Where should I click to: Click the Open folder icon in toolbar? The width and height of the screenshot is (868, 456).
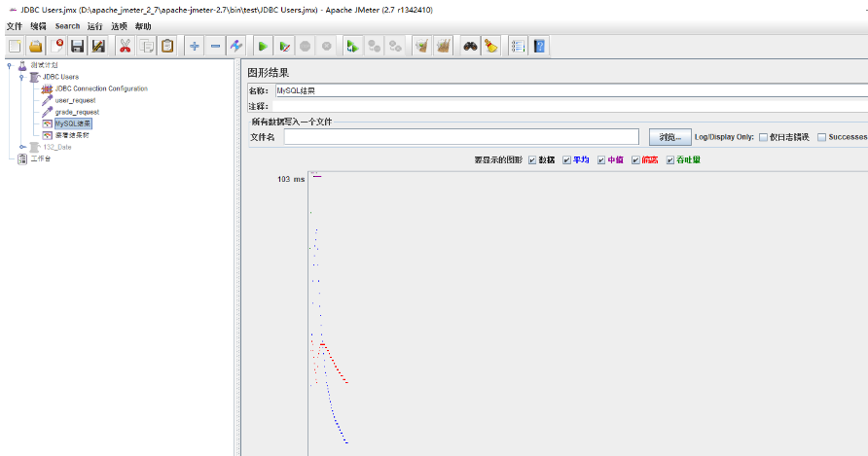[35, 46]
